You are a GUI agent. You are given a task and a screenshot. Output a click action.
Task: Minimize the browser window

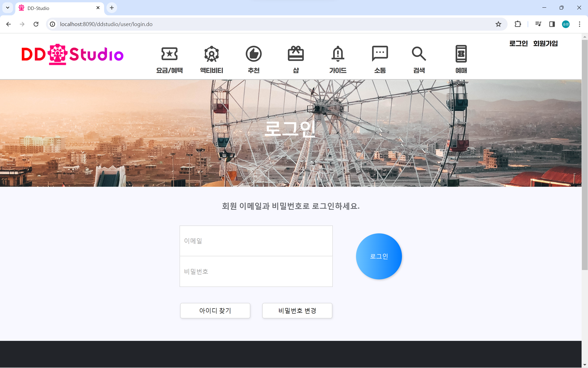point(544,8)
